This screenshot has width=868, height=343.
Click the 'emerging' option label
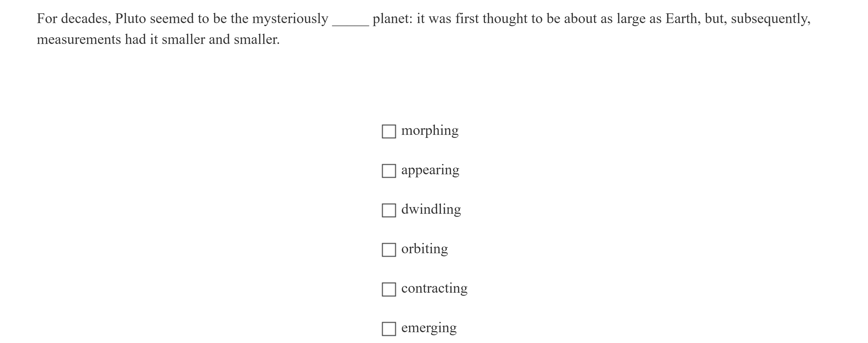click(x=429, y=327)
